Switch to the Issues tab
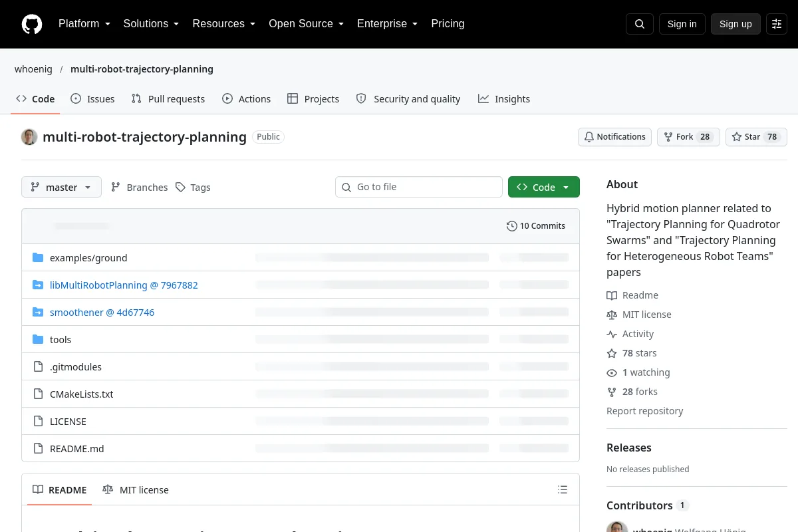 92,99
